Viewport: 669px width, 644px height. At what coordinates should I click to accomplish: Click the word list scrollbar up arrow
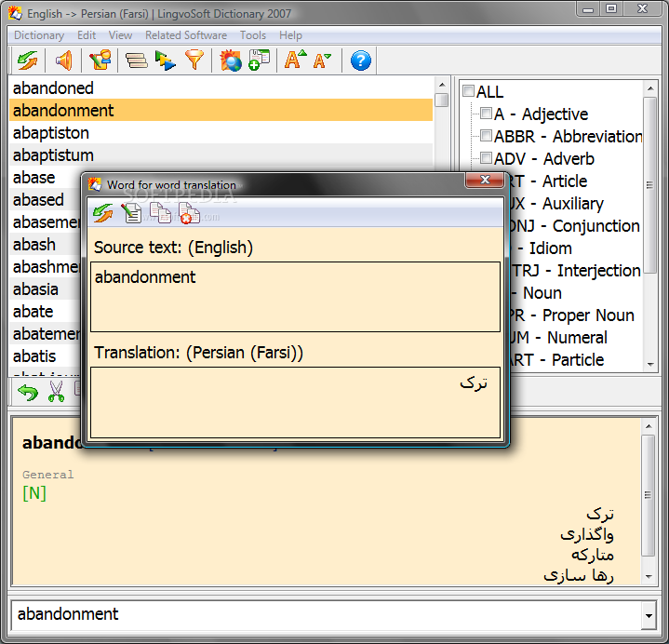442,85
